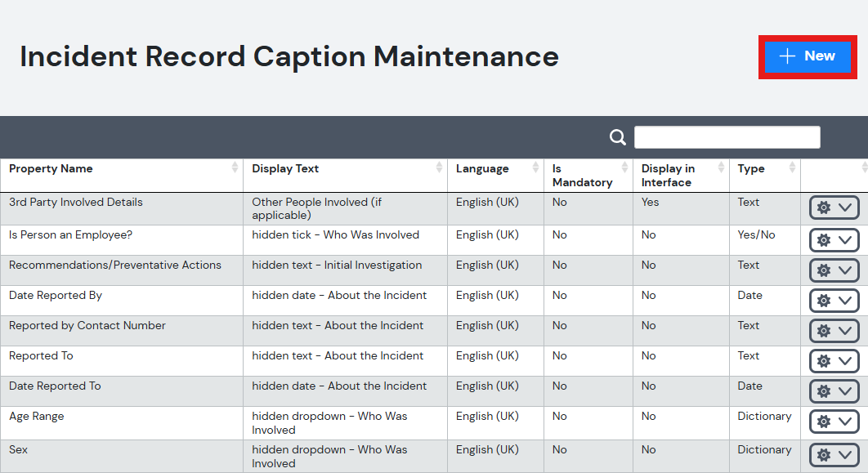The width and height of the screenshot is (868, 473).
Task: Open gear menu for Date Reported By row
Action: click(834, 301)
